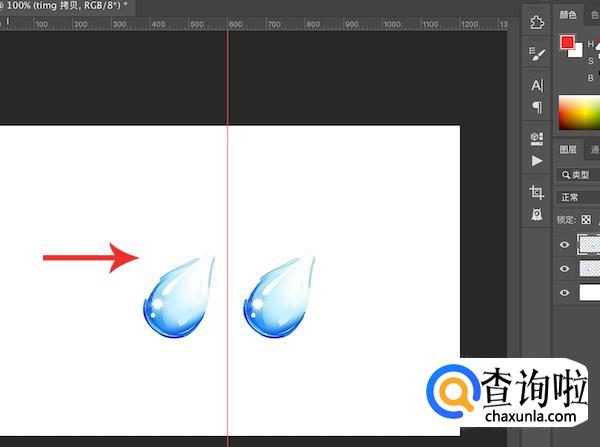This screenshot has height=447, width=600.
Task: Toggle visibility of the bottom layer
Action: 565,292
